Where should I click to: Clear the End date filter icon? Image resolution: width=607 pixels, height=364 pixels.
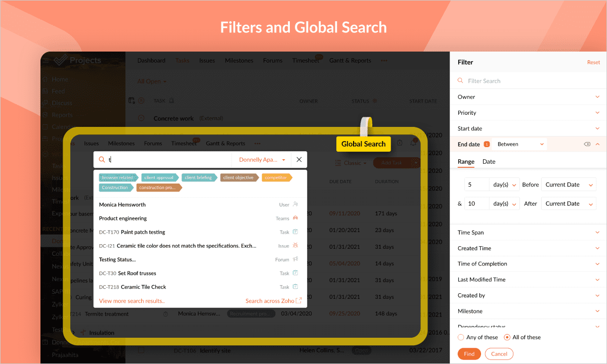587,144
